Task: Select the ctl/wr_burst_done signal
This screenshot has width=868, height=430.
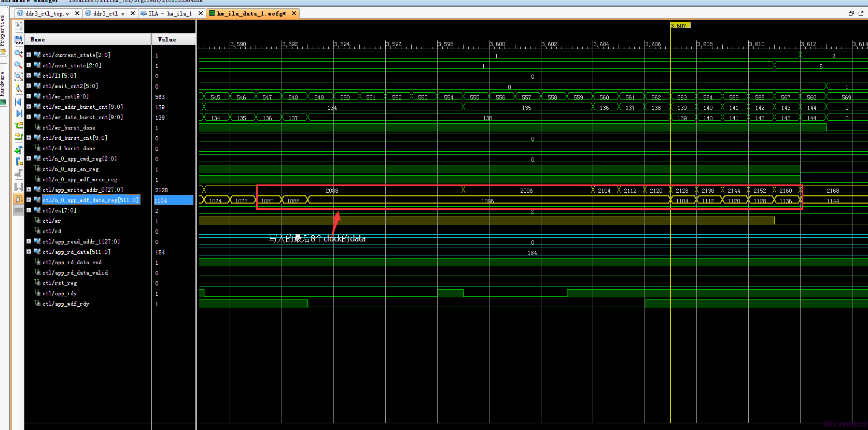Action: pos(68,127)
